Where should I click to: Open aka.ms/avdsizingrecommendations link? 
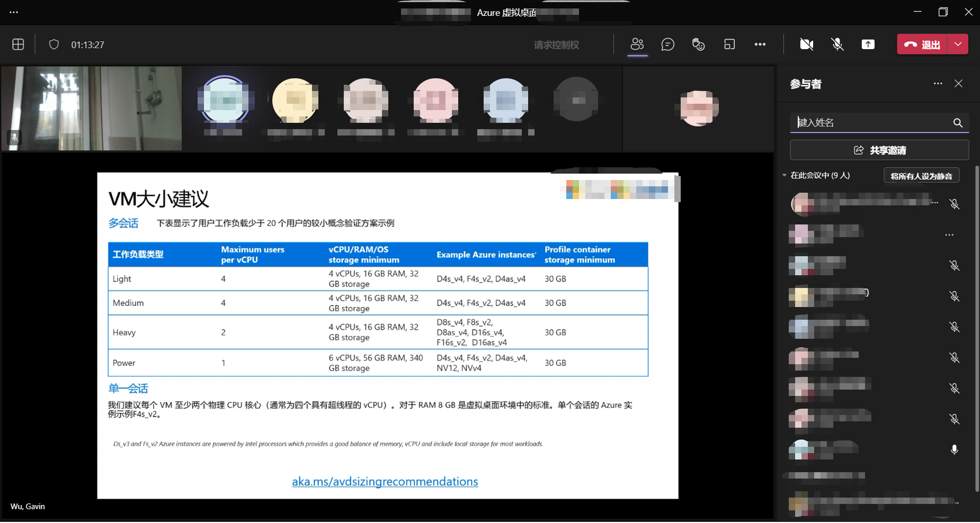click(385, 481)
